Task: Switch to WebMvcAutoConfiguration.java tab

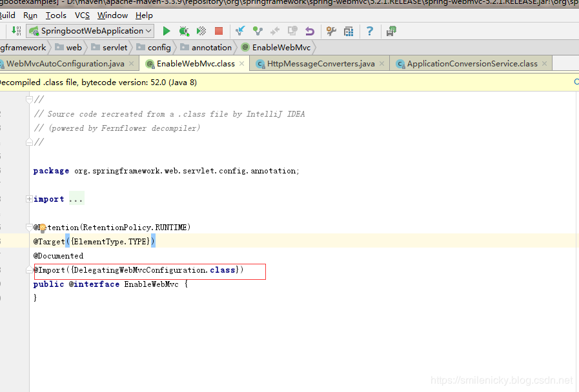Action: 65,63
